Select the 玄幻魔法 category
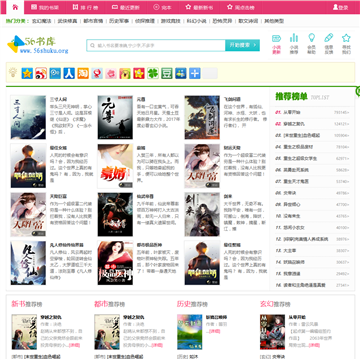The height and width of the screenshot is (360, 360). pyautogui.click(x=41, y=21)
